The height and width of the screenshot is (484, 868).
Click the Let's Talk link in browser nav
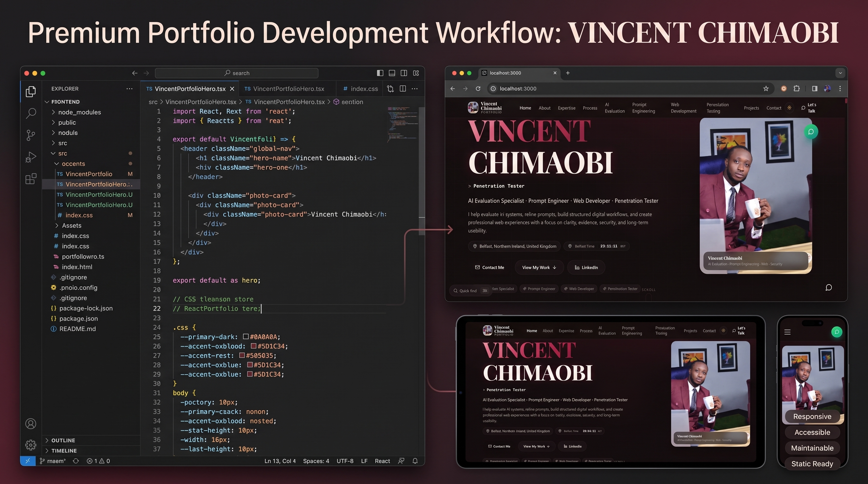coord(809,108)
